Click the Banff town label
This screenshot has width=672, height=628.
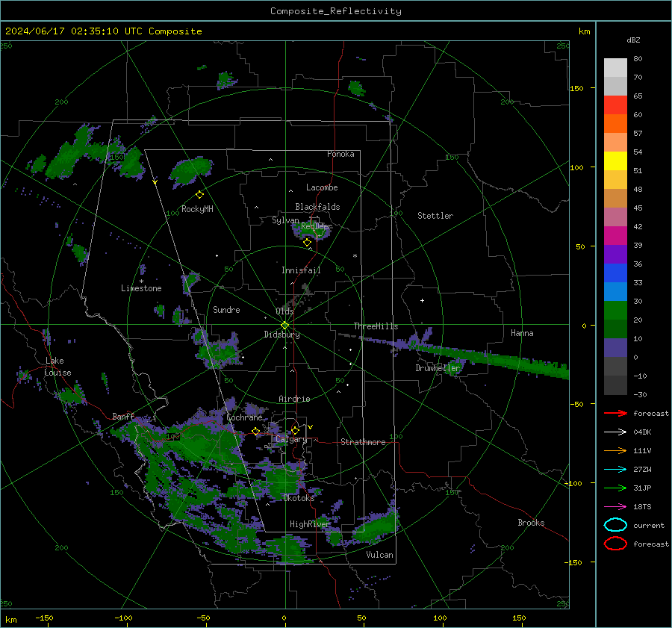(x=123, y=416)
